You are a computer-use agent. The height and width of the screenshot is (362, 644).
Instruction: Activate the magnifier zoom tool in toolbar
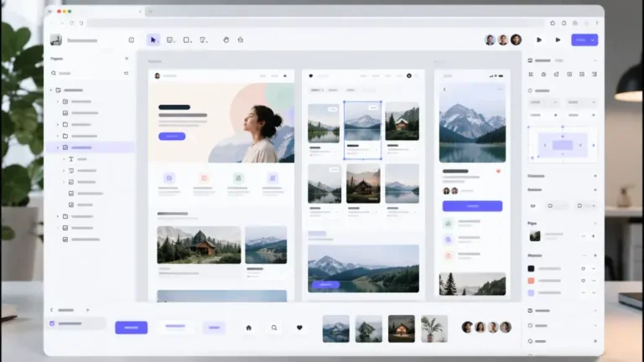(241, 40)
